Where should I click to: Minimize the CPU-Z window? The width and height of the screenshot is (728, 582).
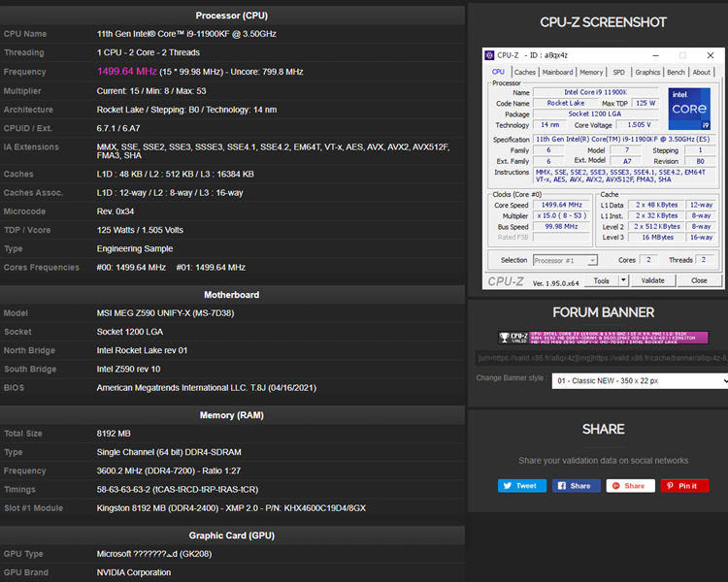[655, 55]
